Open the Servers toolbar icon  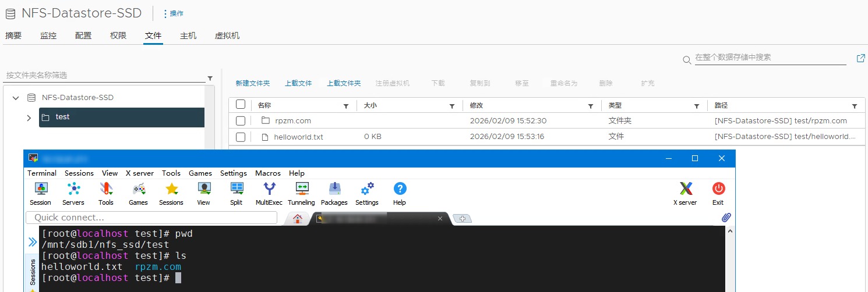click(x=73, y=189)
